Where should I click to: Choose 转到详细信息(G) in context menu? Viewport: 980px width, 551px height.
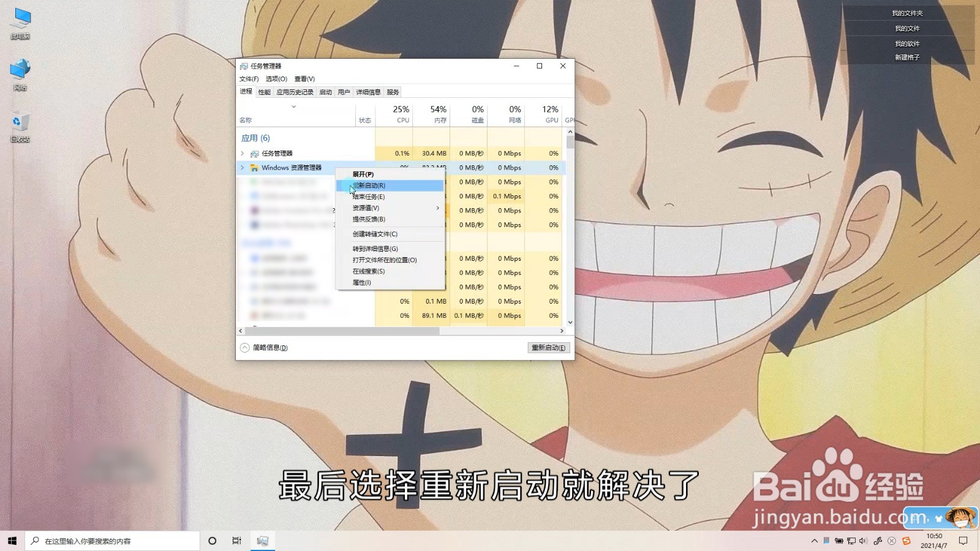390,249
